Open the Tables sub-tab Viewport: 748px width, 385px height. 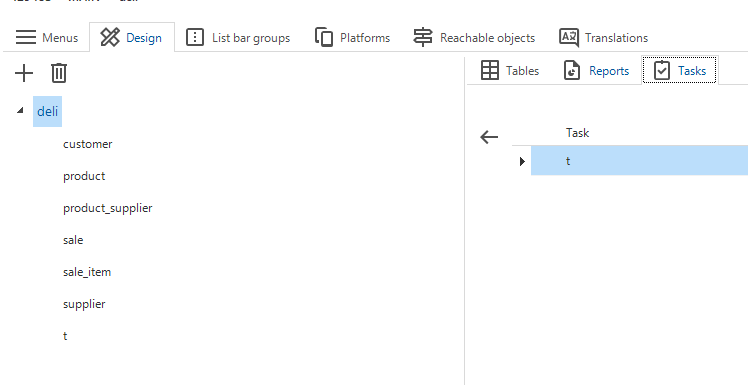(510, 71)
